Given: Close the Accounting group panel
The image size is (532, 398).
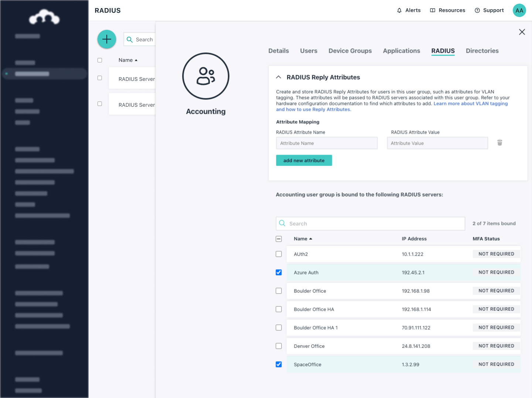Looking at the screenshot, I should coord(522,32).
